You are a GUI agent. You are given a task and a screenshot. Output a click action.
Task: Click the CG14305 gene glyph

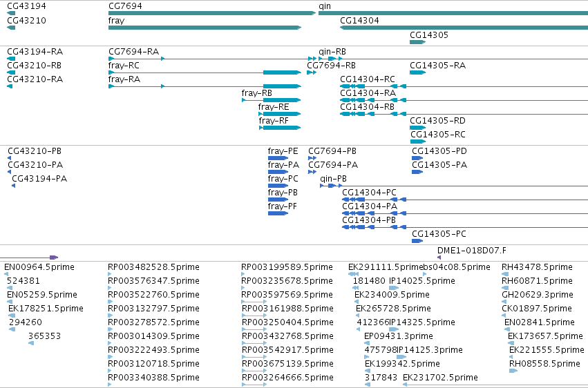point(418,42)
